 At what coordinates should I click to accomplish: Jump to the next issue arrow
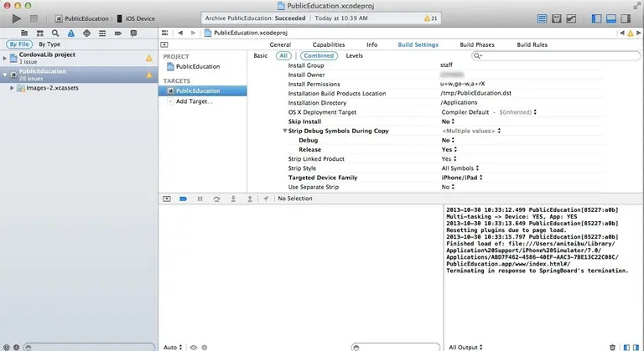click(x=639, y=33)
